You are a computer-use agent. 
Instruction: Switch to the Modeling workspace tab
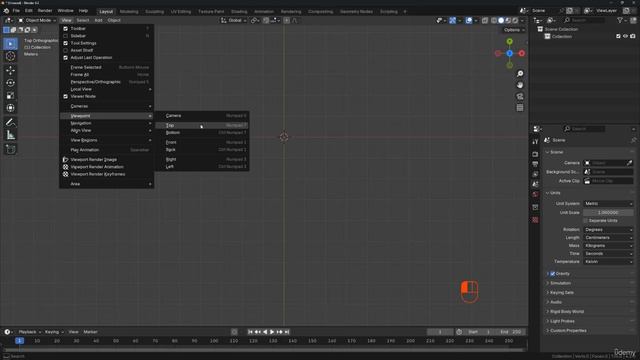click(x=129, y=11)
